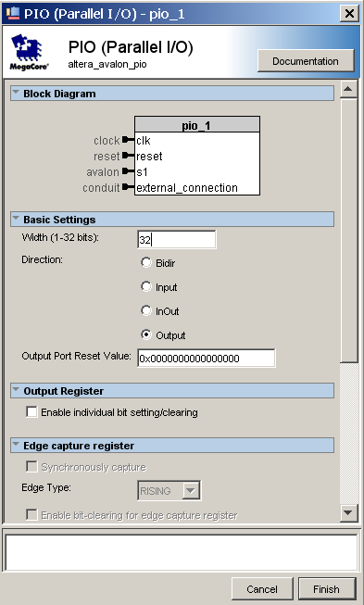Screen dimensions: 364x605
Task: Click the Finish button
Action: tap(327, 589)
